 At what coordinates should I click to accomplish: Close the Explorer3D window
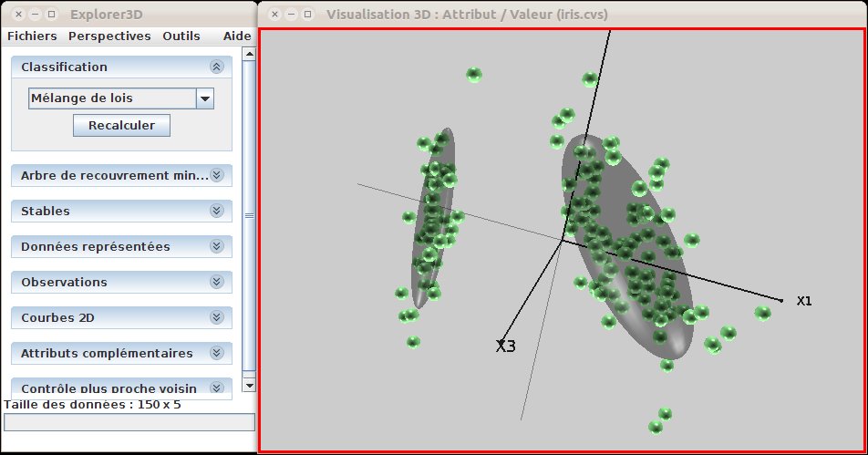pos(18,15)
